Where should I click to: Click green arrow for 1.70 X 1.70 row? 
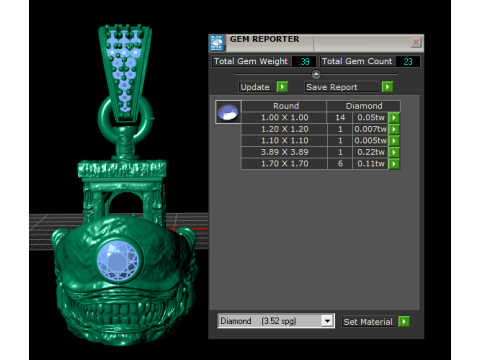394,164
